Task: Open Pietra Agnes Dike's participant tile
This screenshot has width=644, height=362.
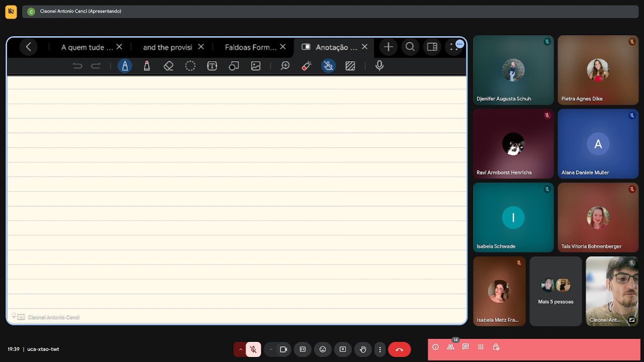Action: click(598, 70)
